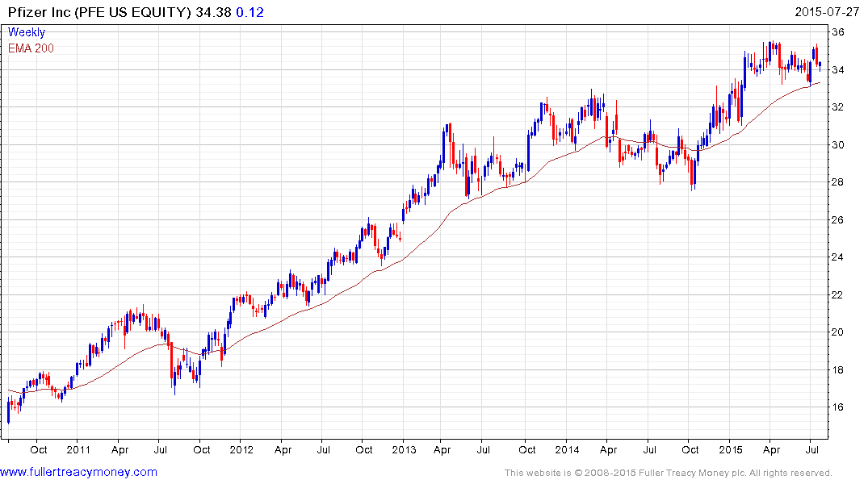The image size is (868, 484).
Task: Click the 2011 year axis label
Action: pos(78,449)
